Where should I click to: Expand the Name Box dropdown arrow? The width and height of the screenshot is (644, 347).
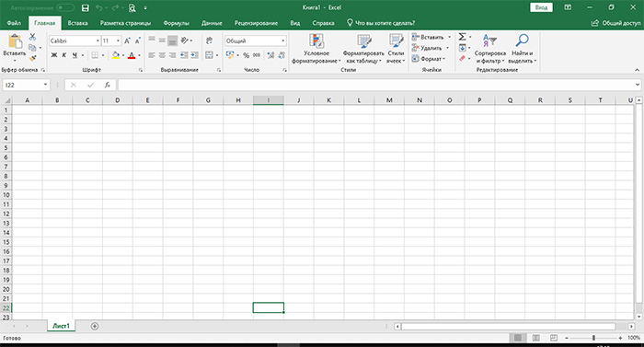45,85
